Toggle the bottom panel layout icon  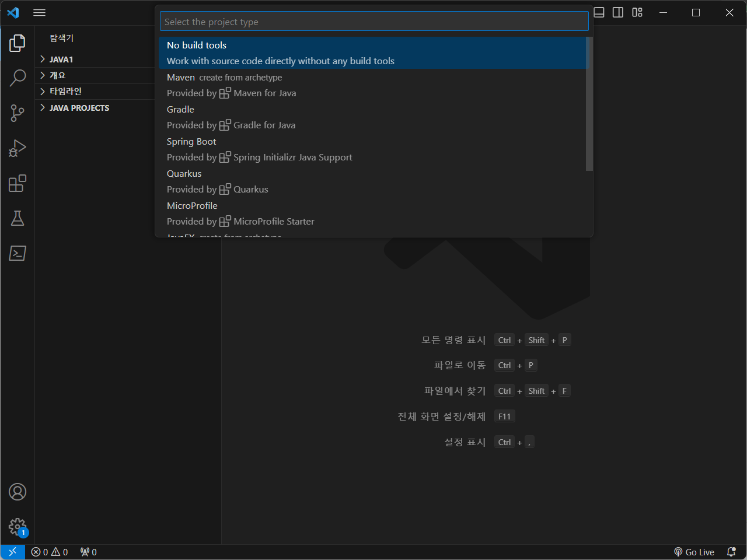tap(599, 12)
